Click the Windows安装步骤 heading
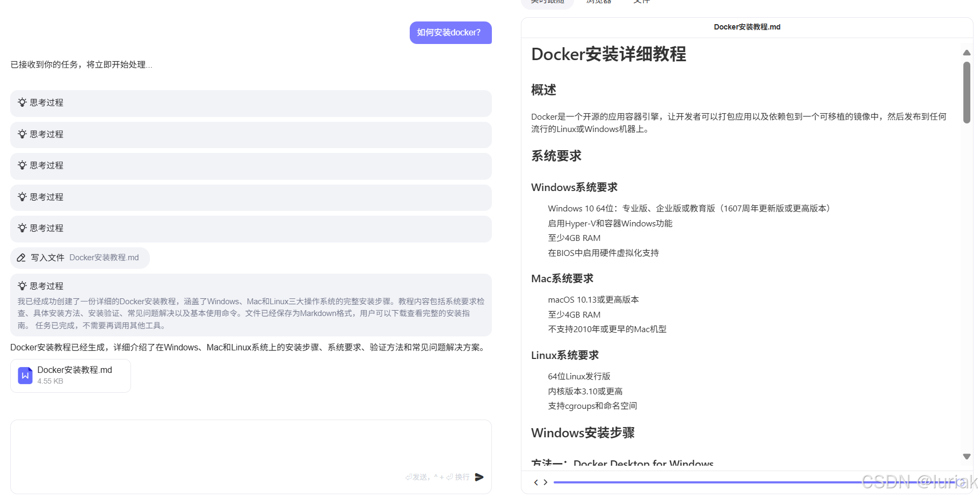The width and height of the screenshot is (980, 499). (x=583, y=433)
